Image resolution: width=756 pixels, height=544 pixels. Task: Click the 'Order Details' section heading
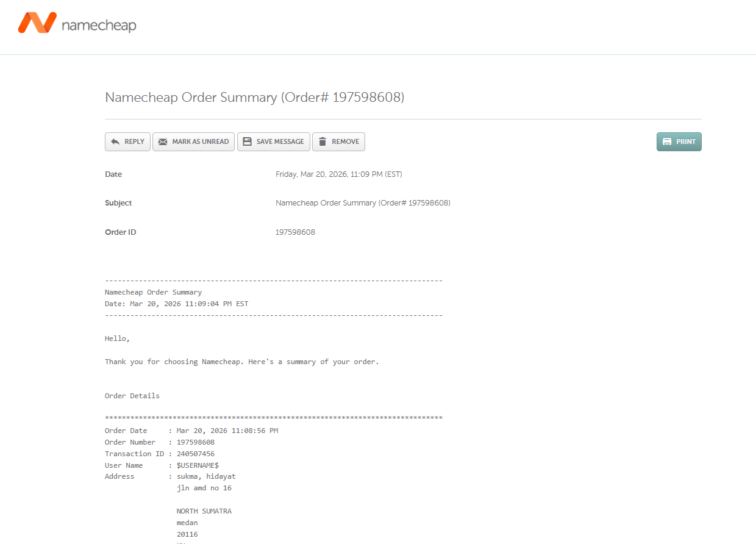(x=132, y=396)
